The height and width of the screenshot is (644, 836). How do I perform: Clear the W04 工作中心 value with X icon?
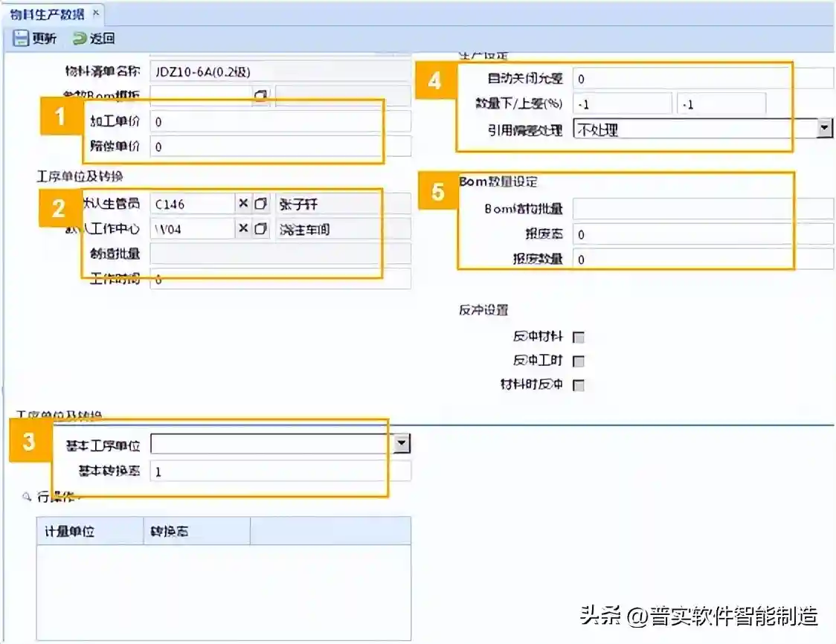(243, 229)
